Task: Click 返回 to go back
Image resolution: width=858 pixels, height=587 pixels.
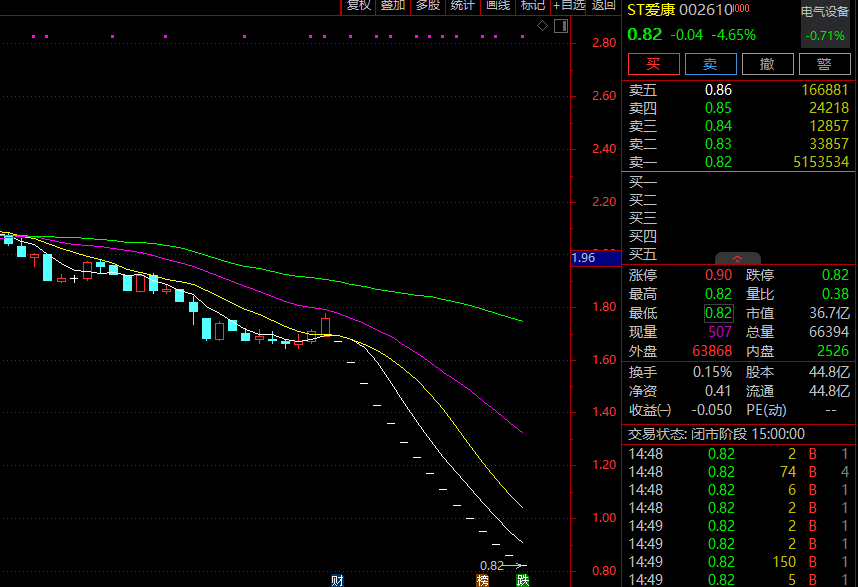Action: click(604, 6)
